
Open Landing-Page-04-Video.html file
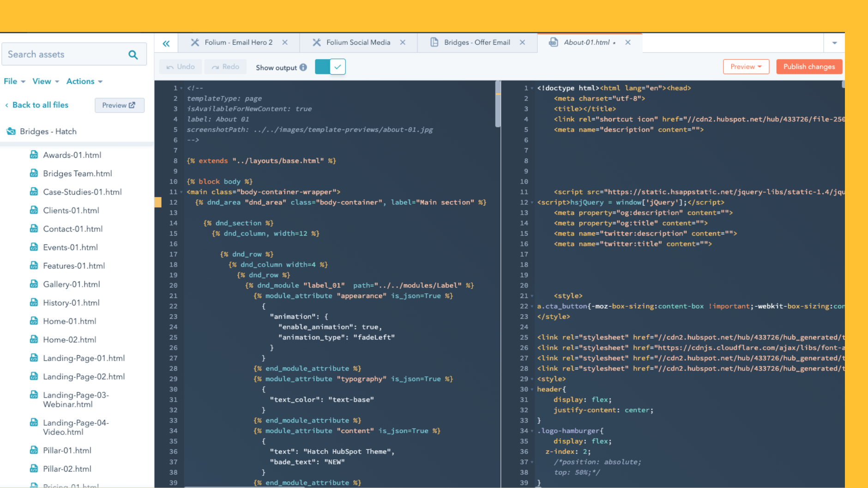click(x=76, y=427)
